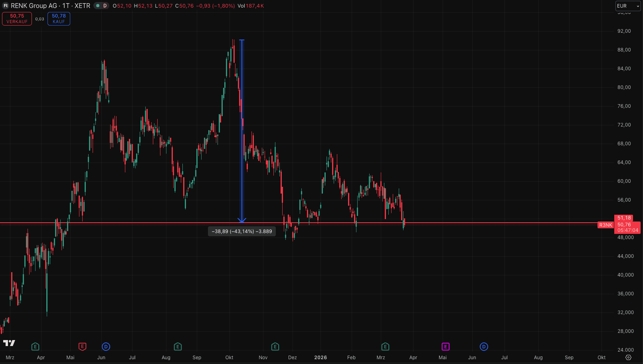Click the R3NK price label on price axis
Viewport: 643px width, 364px height.
pos(605,225)
